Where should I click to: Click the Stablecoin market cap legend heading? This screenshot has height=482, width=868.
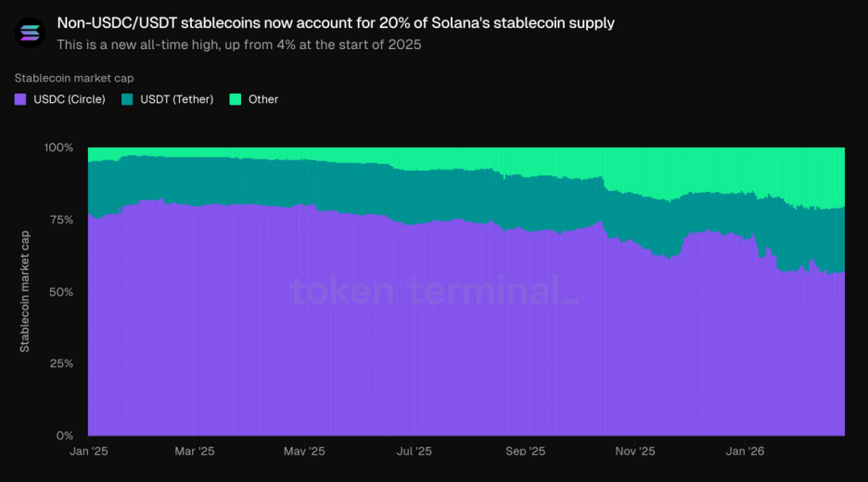click(x=74, y=78)
